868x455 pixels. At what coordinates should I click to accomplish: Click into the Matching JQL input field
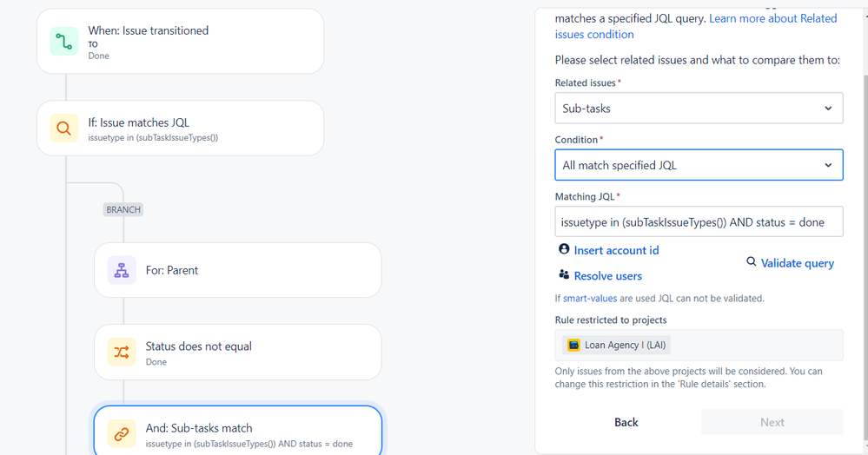pyautogui.click(x=699, y=222)
